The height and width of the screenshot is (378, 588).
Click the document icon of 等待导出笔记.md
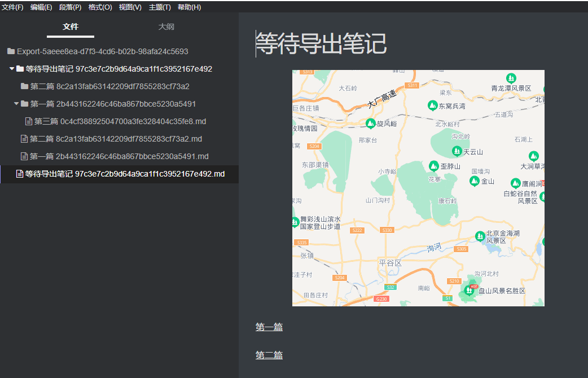coord(19,174)
